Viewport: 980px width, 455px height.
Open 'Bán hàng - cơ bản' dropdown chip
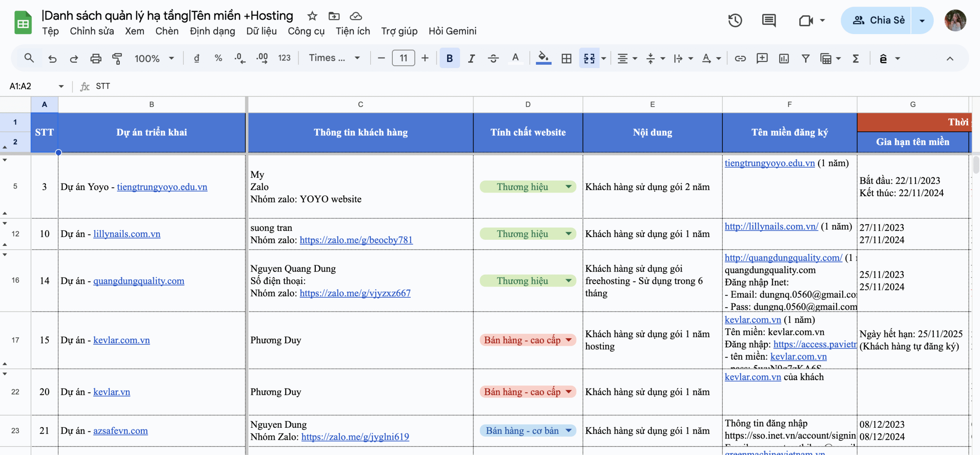click(x=528, y=430)
